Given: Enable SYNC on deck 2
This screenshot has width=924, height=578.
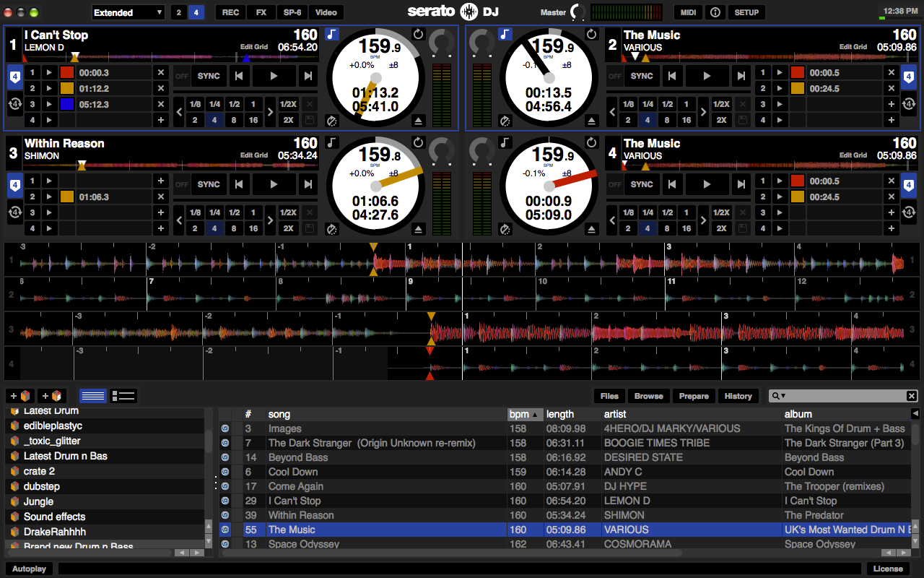Looking at the screenshot, I should pos(642,76).
